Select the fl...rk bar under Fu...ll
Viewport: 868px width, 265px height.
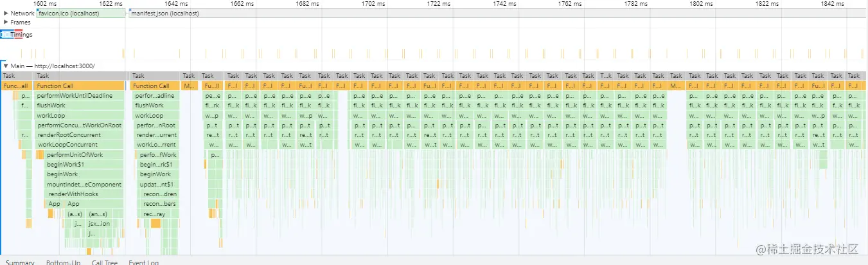(213, 105)
